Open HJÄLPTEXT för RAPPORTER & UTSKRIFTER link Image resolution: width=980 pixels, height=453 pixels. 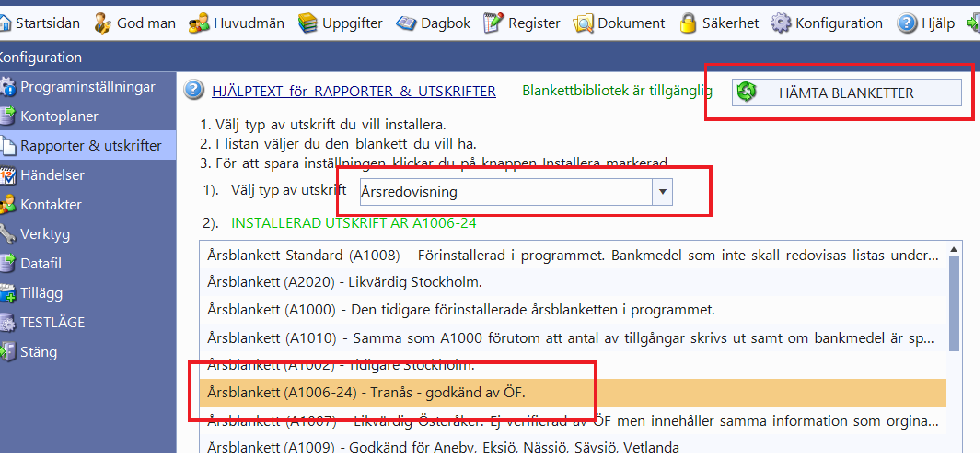(x=354, y=91)
